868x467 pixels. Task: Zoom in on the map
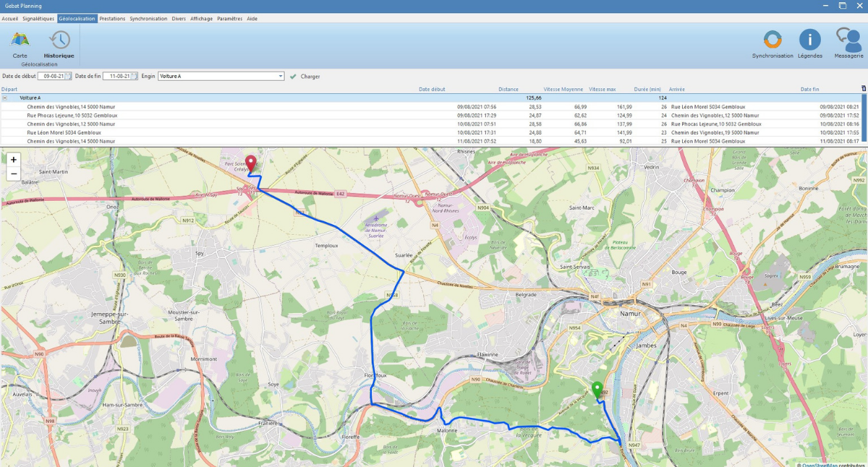[x=13, y=160]
